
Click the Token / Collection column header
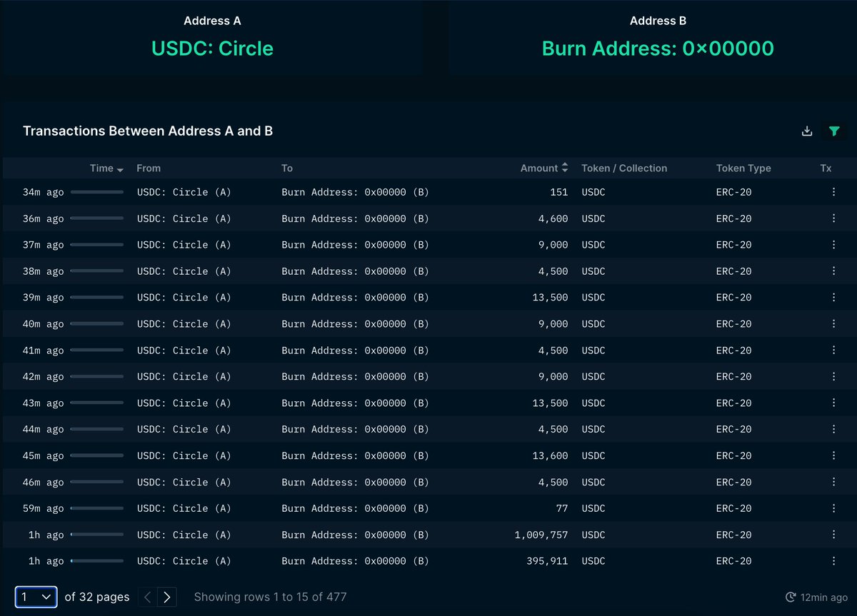point(624,168)
